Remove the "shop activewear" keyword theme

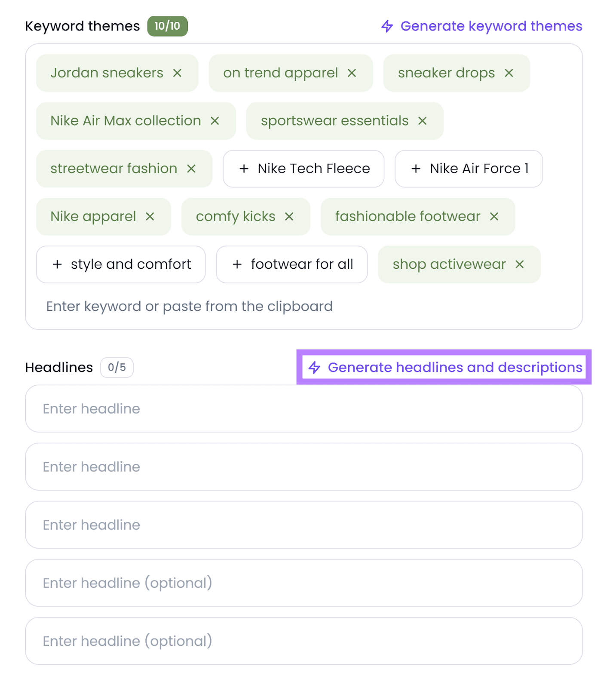pyautogui.click(x=520, y=264)
